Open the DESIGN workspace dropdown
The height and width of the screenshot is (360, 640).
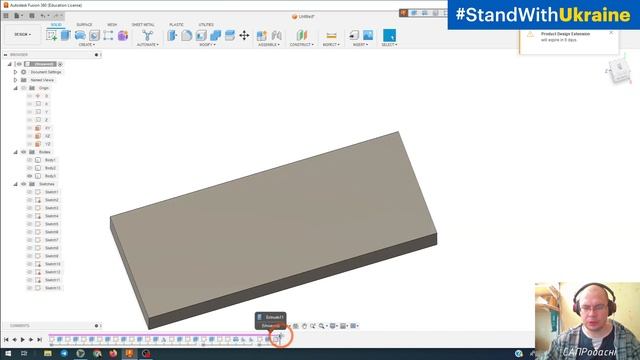[22, 35]
